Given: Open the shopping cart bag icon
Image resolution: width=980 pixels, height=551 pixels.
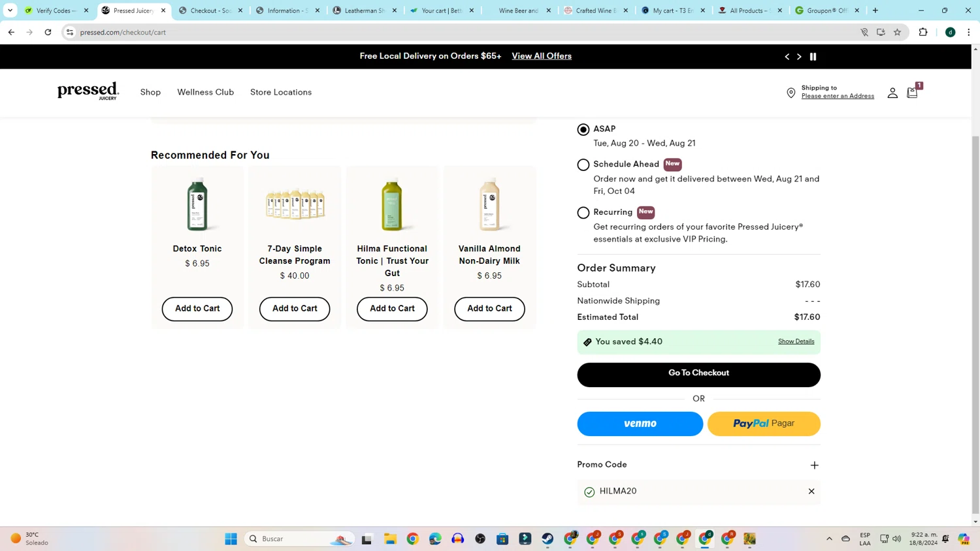Looking at the screenshot, I should [x=913, y=93].
